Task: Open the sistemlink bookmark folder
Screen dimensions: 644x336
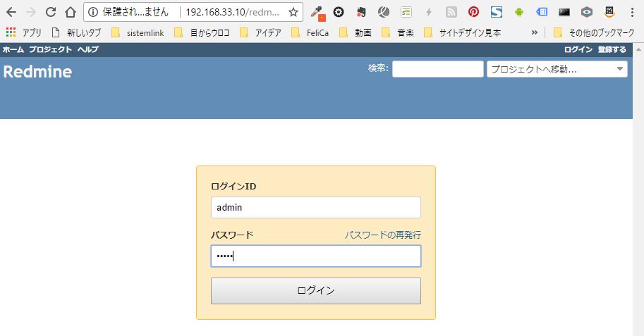Action: [138, 33]
